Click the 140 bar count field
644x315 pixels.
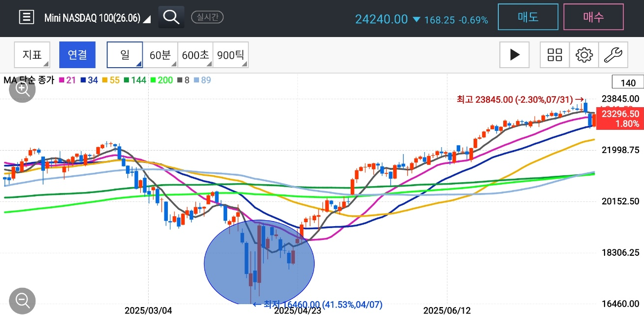(628, 82)
